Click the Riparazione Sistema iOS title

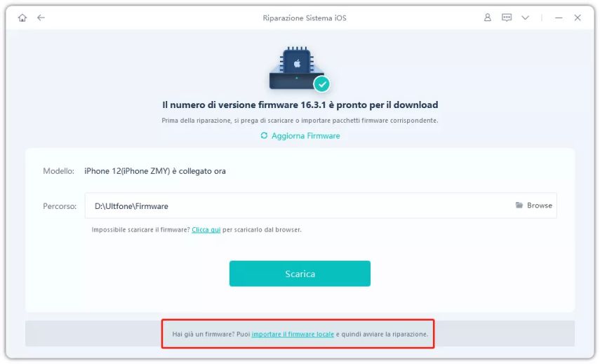coord(305,18)
